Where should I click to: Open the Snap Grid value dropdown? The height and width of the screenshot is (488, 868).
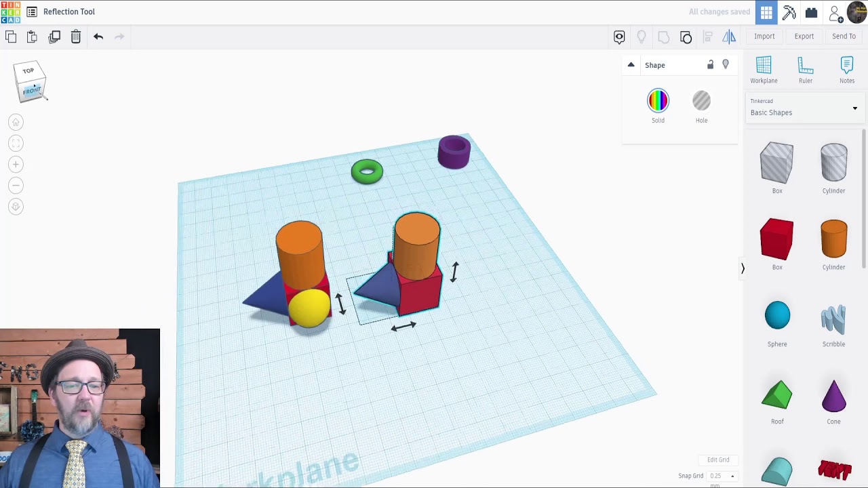coord(720,476)
